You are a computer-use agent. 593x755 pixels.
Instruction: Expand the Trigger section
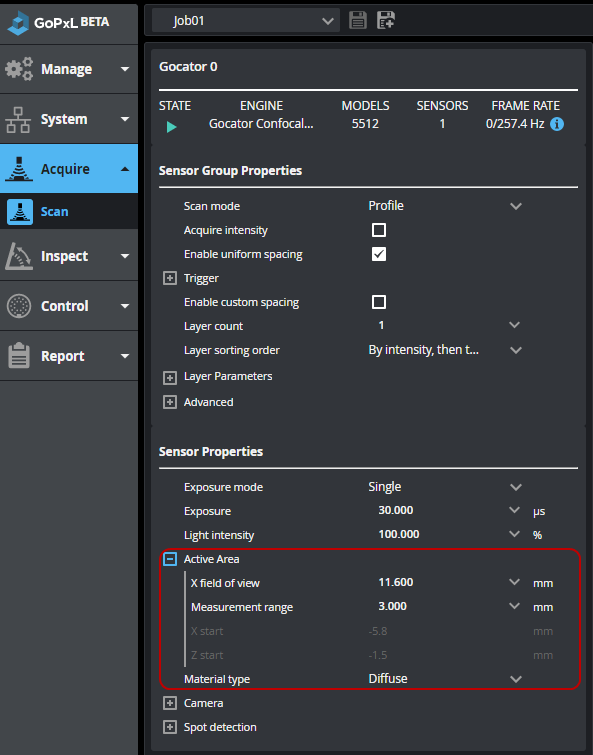point(169,278)
